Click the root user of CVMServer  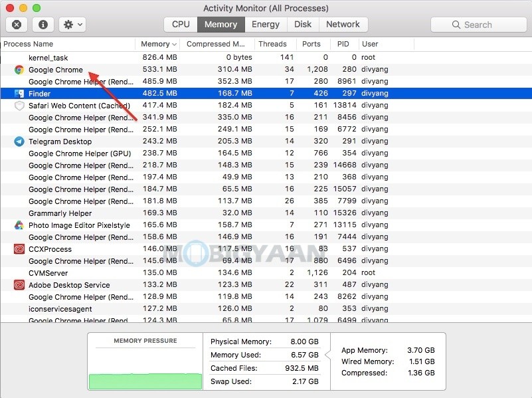tap(368, 273)
